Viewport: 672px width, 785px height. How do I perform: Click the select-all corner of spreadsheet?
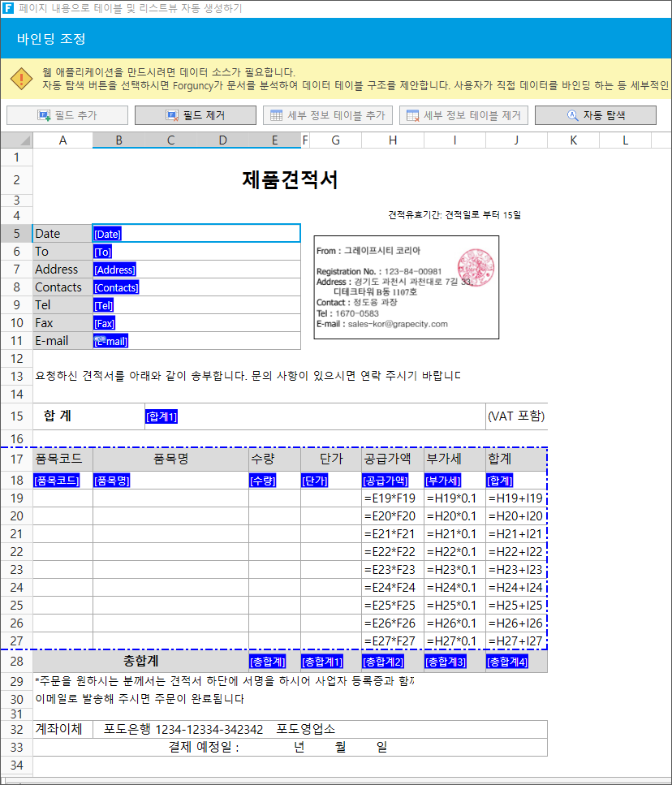tap(16, 140)
